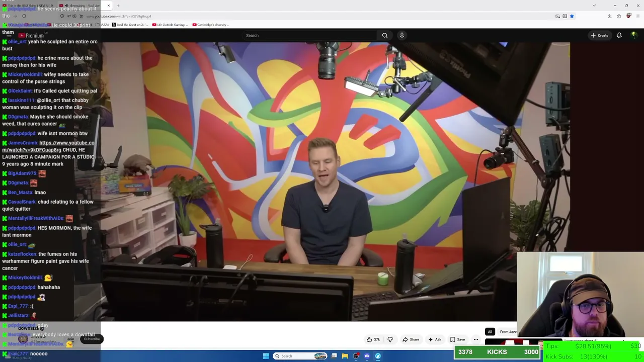Dislike the video with thumbs down

click(390, 339)
